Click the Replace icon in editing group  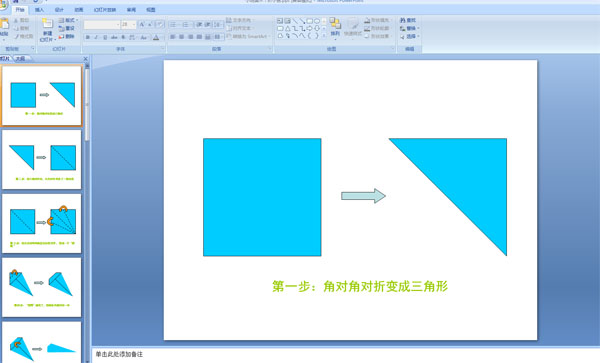coord(409,28)
